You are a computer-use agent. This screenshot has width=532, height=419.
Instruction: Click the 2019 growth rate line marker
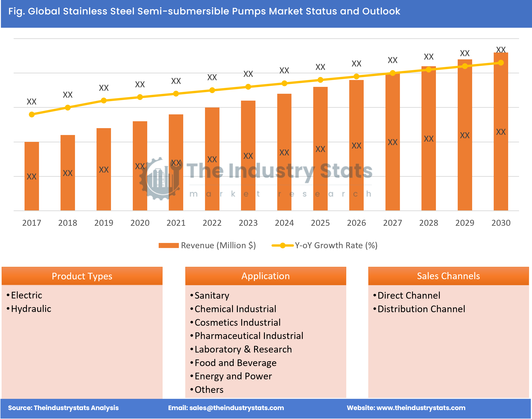104,101
